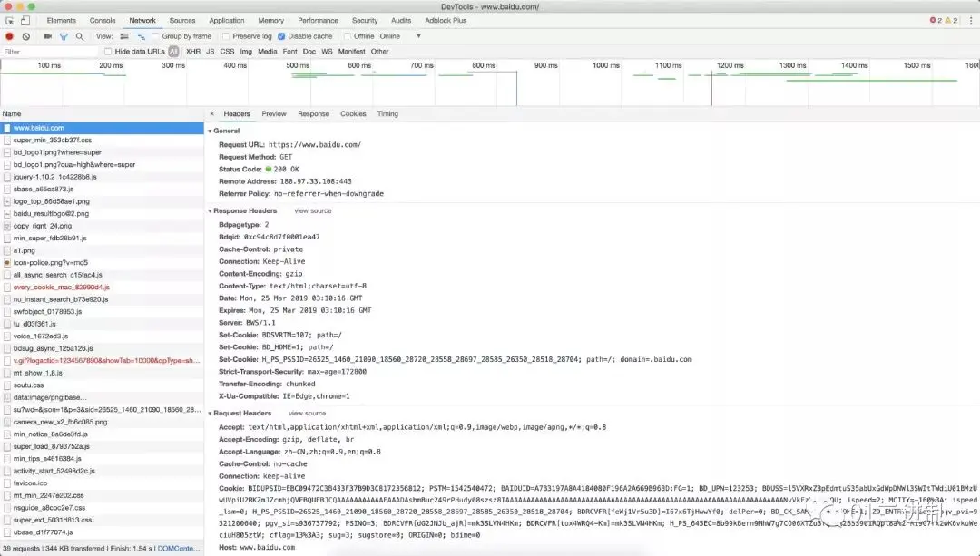Select the inspect element icon

point(10,21)
